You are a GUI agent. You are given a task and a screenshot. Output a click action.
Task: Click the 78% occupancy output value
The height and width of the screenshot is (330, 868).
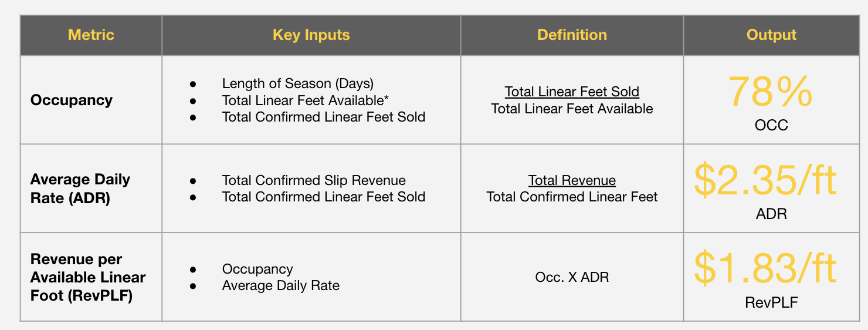pyautogui.click(x=771, y=92)
